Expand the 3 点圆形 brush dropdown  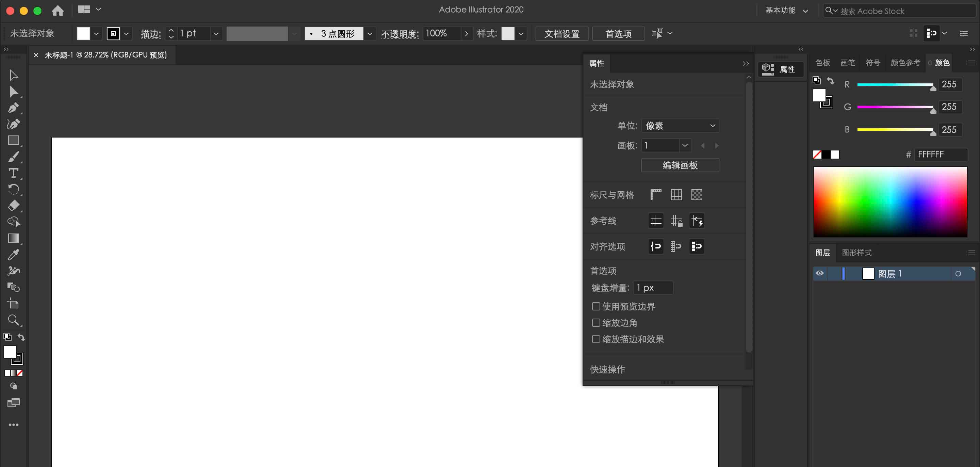pos(370,33)
